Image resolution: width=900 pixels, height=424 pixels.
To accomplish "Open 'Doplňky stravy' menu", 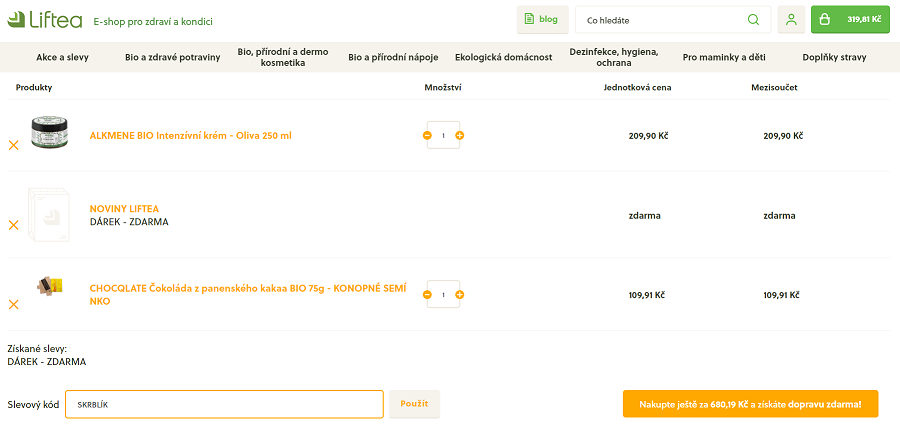I will point(835,57).
